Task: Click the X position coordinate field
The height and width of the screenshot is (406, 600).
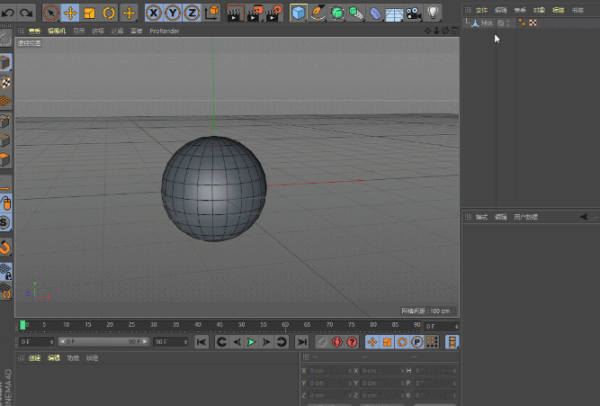Action: pos(325,370)
